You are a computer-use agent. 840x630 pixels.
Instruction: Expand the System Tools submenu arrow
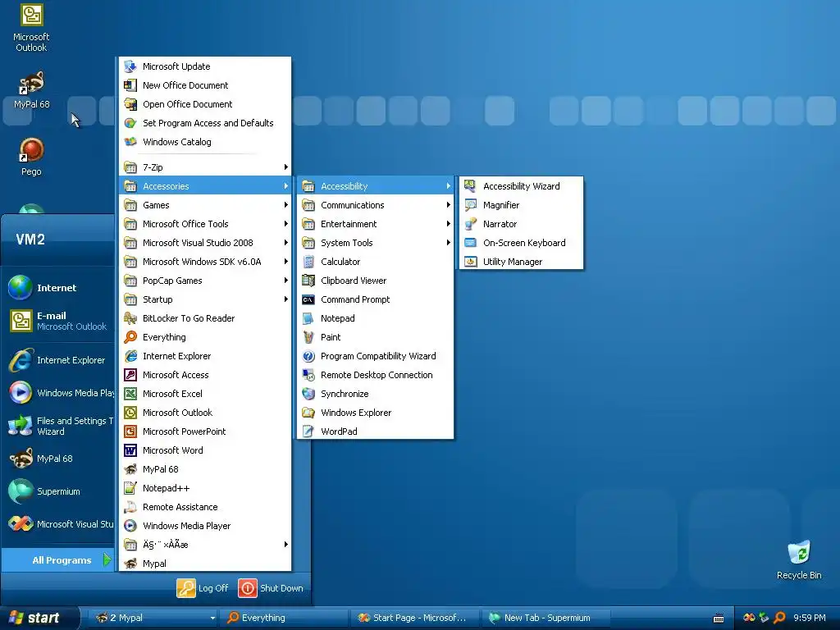coord(449,243)
